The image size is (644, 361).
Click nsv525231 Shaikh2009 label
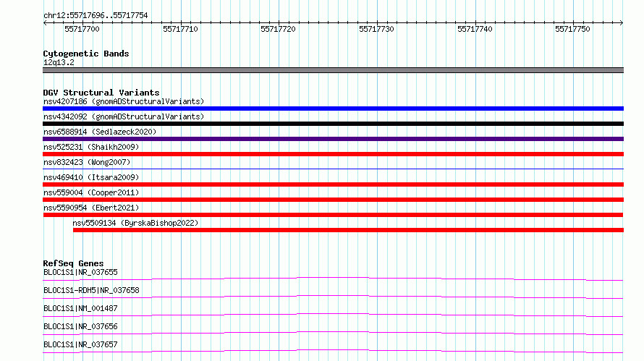pyautogui.click(x=91, y=147)
